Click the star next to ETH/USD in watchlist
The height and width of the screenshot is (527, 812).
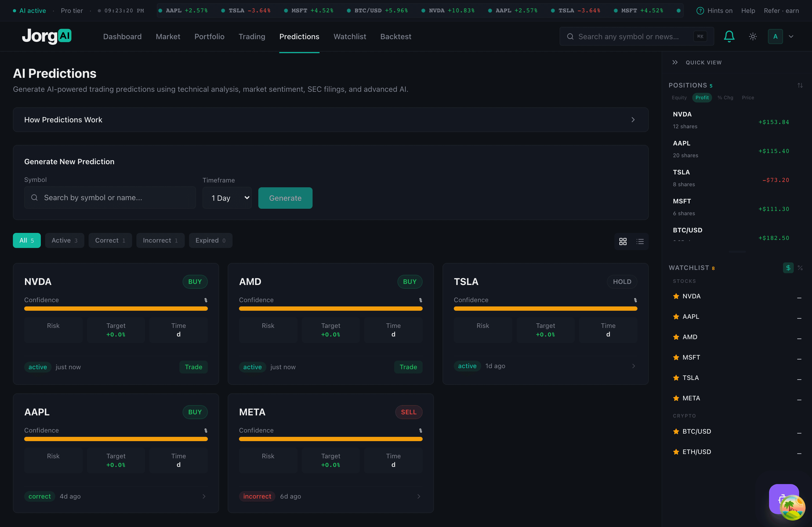676,452
